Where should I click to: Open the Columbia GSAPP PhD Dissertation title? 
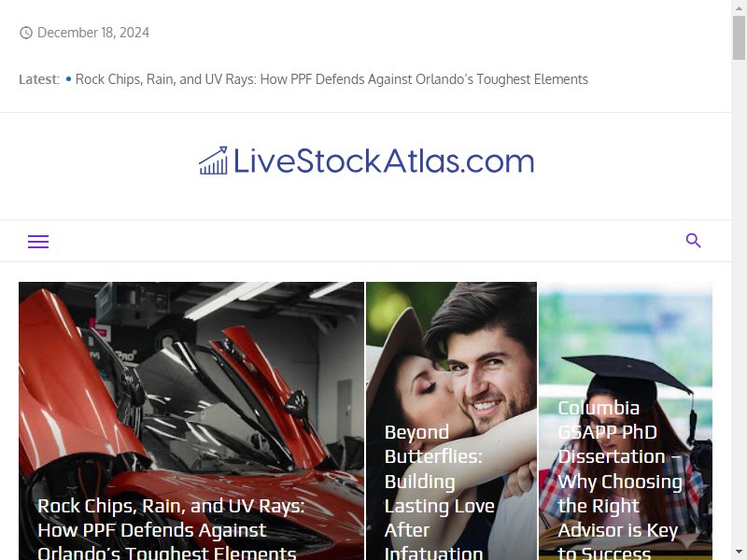pos(620,481)
